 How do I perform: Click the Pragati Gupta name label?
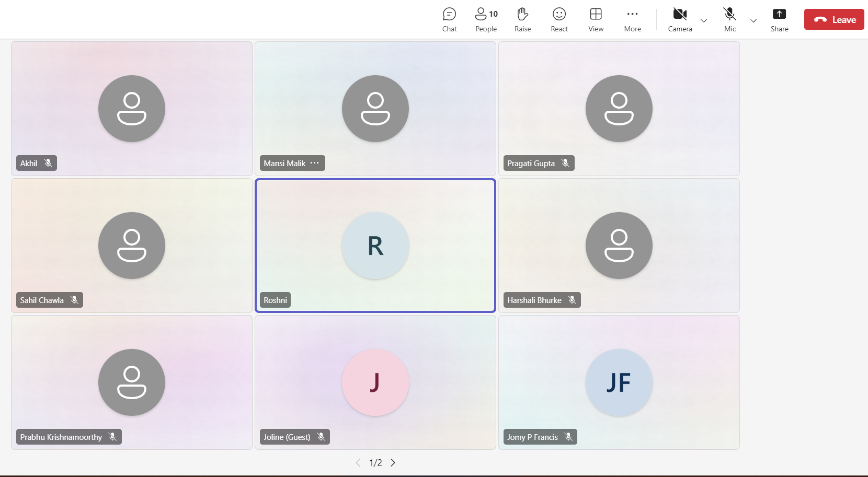(531, 163)
